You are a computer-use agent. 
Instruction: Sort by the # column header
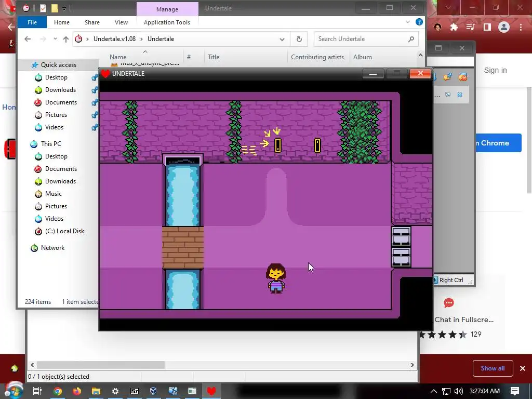189,57
